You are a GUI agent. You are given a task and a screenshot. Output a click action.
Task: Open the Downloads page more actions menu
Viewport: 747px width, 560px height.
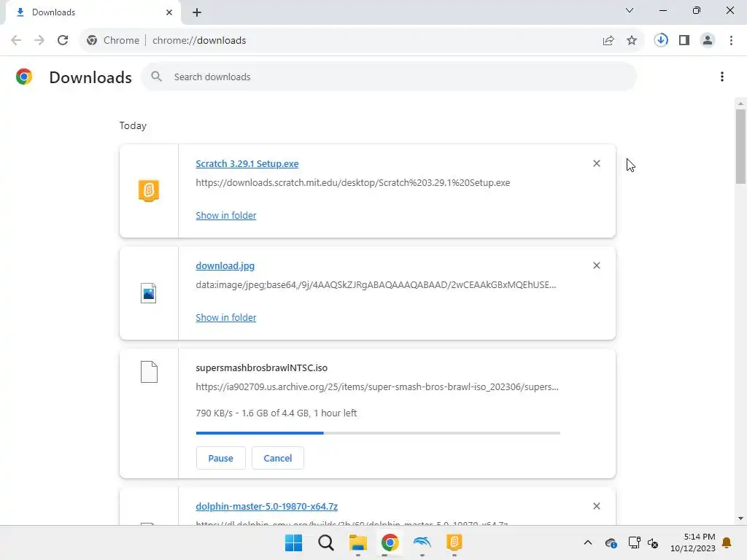click(721, 77)
